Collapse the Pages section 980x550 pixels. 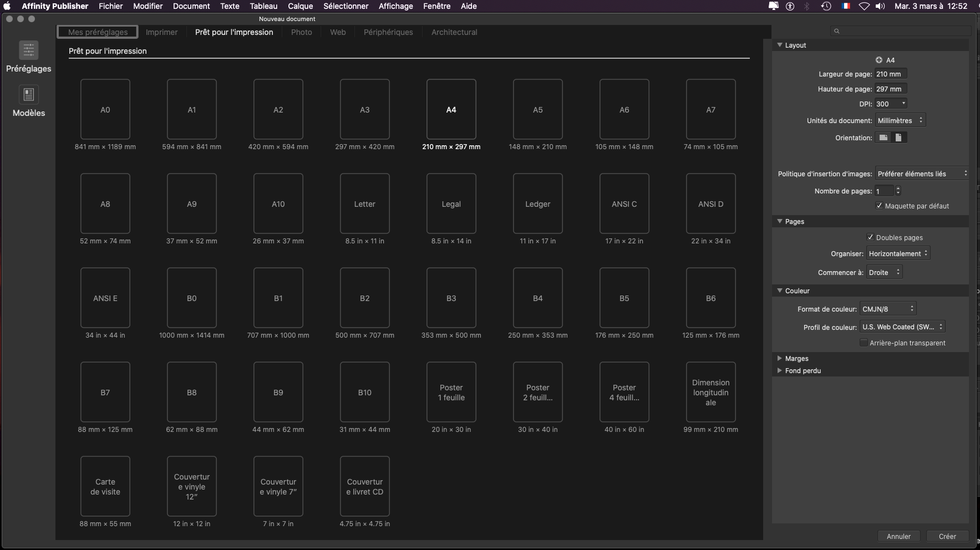tap(780, 221)
